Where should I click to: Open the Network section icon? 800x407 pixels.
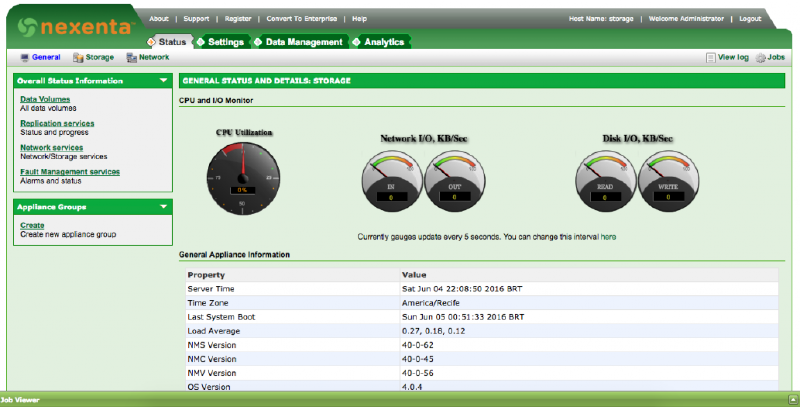(132, 58)
